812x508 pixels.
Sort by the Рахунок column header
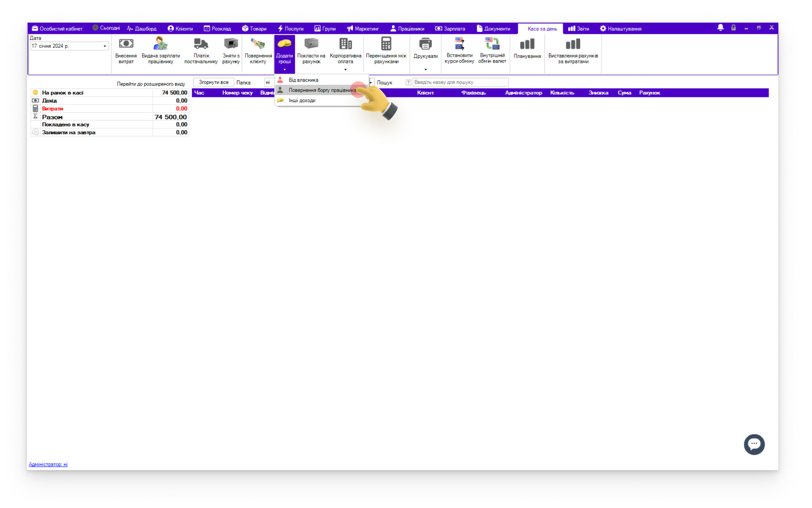tap(649, 93)
